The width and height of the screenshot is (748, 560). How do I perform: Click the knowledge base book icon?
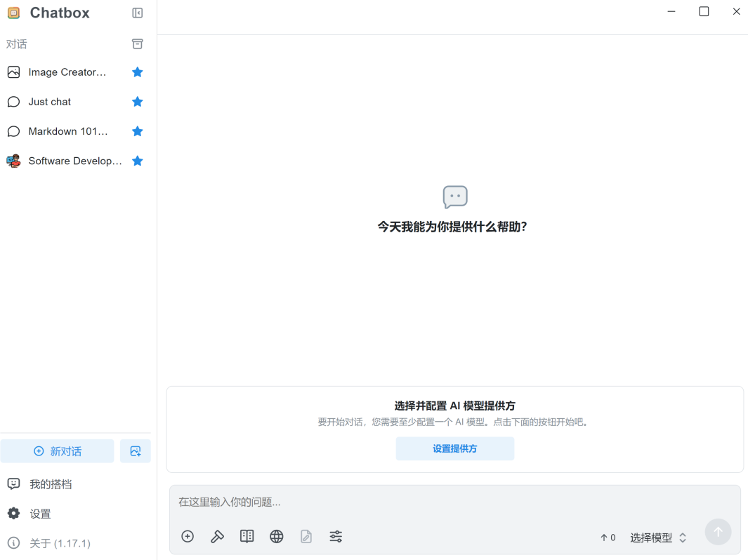[247, 537]
